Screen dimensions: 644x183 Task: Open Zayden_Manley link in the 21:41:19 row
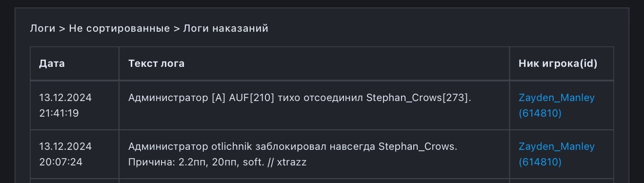(557, 98)
